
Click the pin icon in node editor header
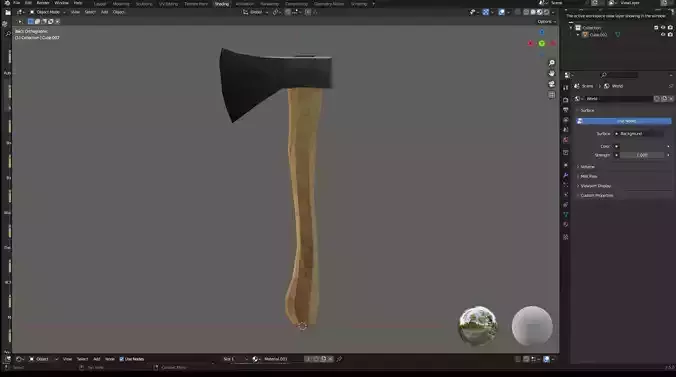coord(339,359)
